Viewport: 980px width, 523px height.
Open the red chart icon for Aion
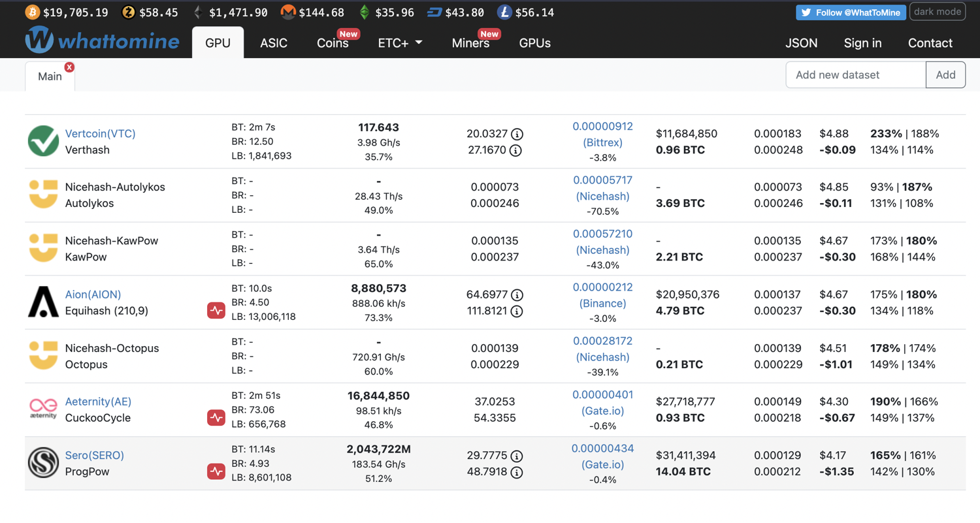216,311
